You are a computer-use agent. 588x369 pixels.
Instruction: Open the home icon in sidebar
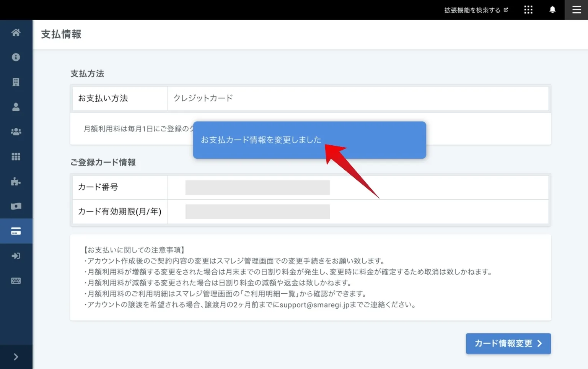tap(16, 33)
